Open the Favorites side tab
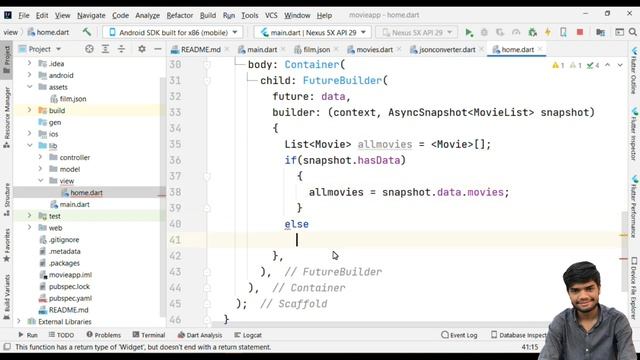Image resolution: width=640 pixels, height=360 pixels. [x=7, y=245]
